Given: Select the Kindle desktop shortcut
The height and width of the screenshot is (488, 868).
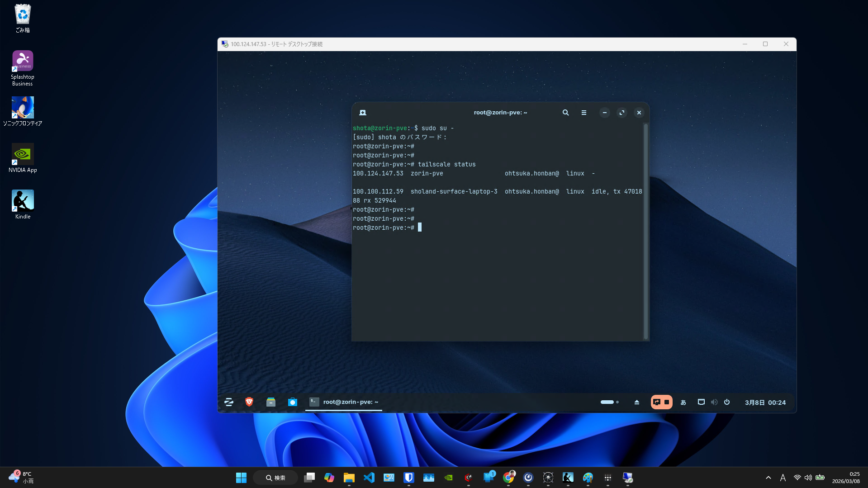Looking at the screenshot, I should tap(23, 205).
